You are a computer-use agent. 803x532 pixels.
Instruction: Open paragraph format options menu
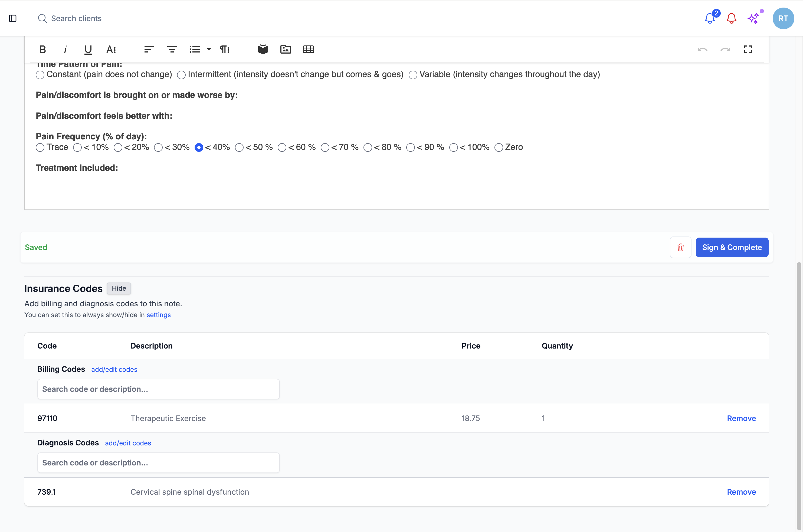[225, 50]
